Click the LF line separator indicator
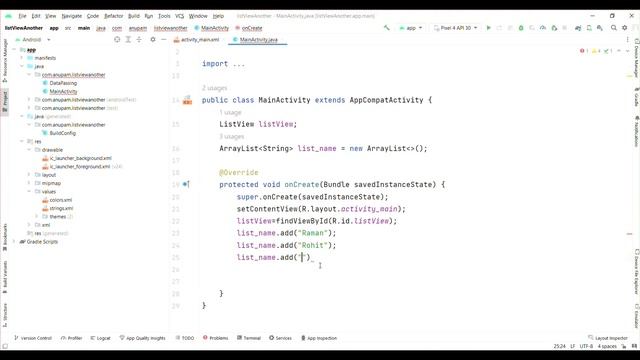This screenshot has width=640, height=360. (573, 346)
